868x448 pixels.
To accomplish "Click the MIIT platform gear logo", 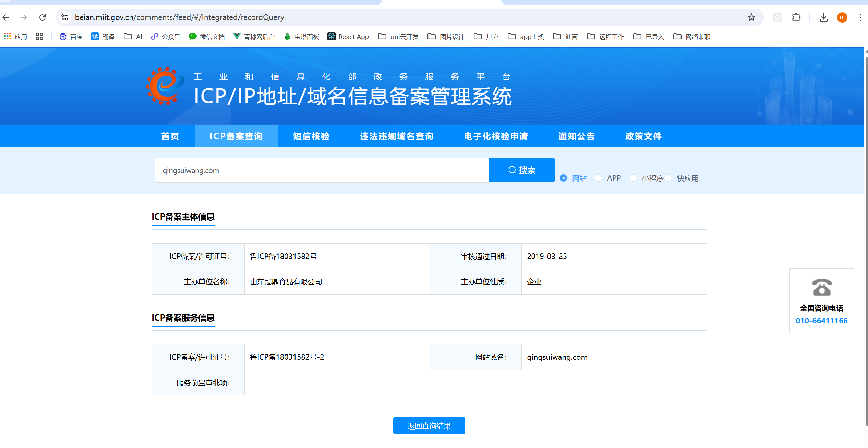I will pyautogui.click(x=165, y=86).
